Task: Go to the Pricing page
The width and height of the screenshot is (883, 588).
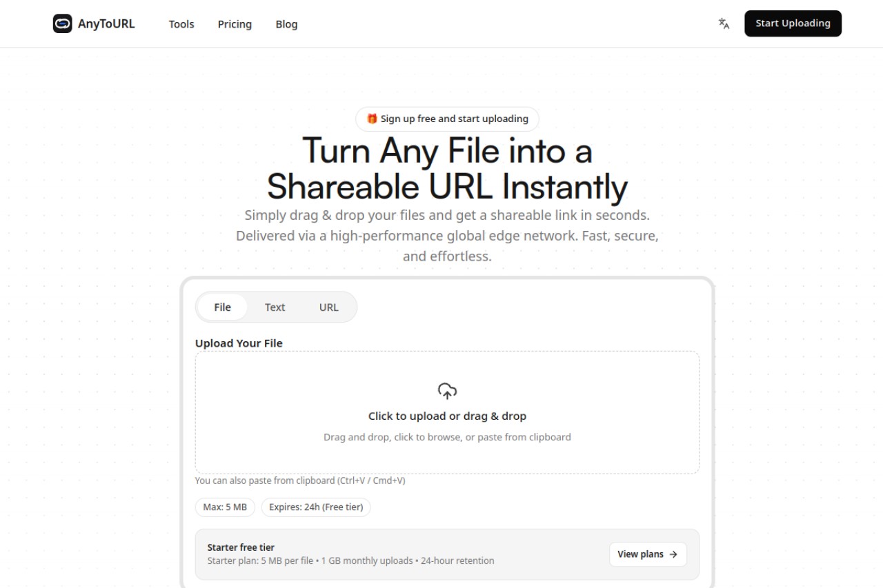Action: click(235, 24)
